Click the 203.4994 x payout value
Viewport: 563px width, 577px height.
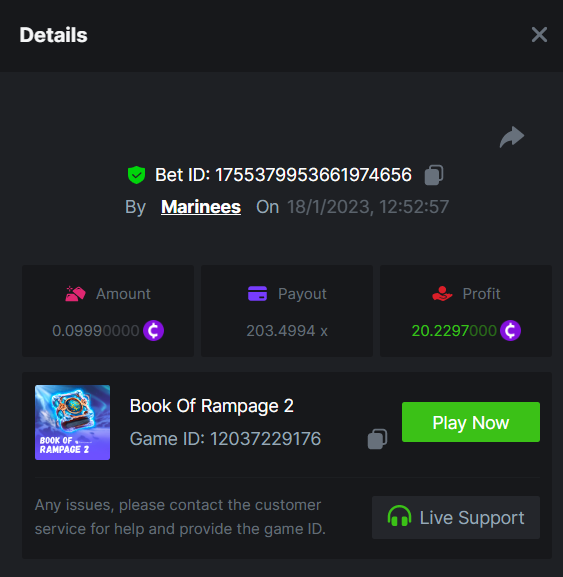[x=287, y=331]
